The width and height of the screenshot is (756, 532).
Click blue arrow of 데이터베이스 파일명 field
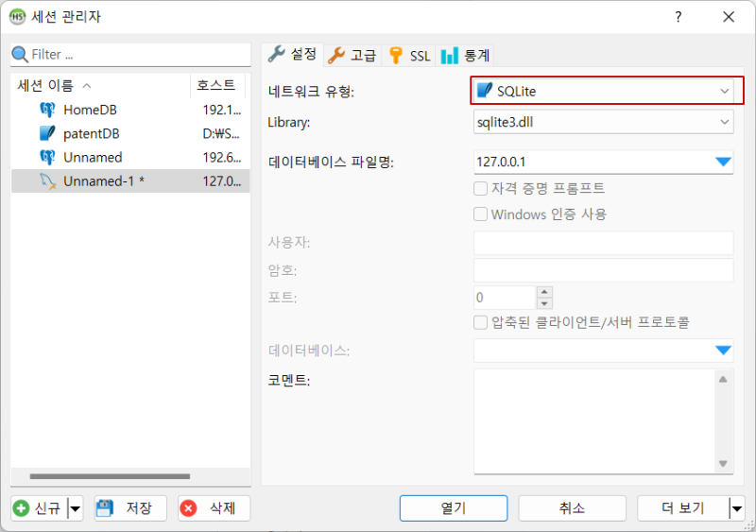pos(723,162)
